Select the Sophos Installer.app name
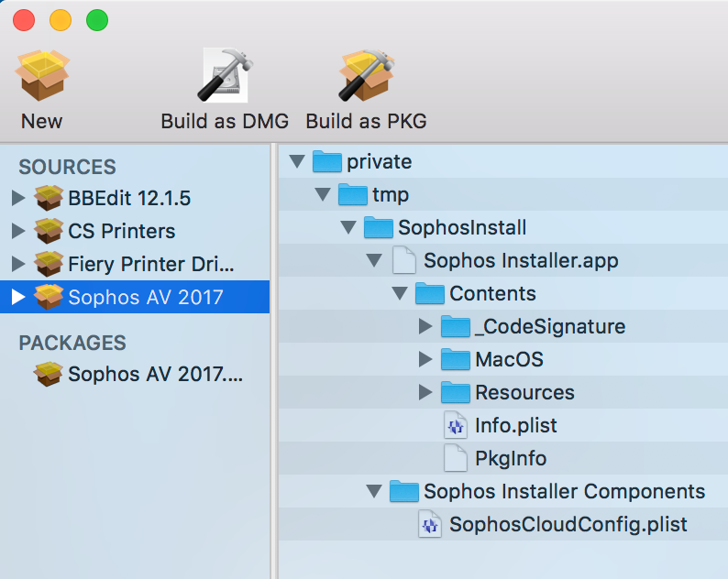 pyautogui.click(x=521, y=261)
